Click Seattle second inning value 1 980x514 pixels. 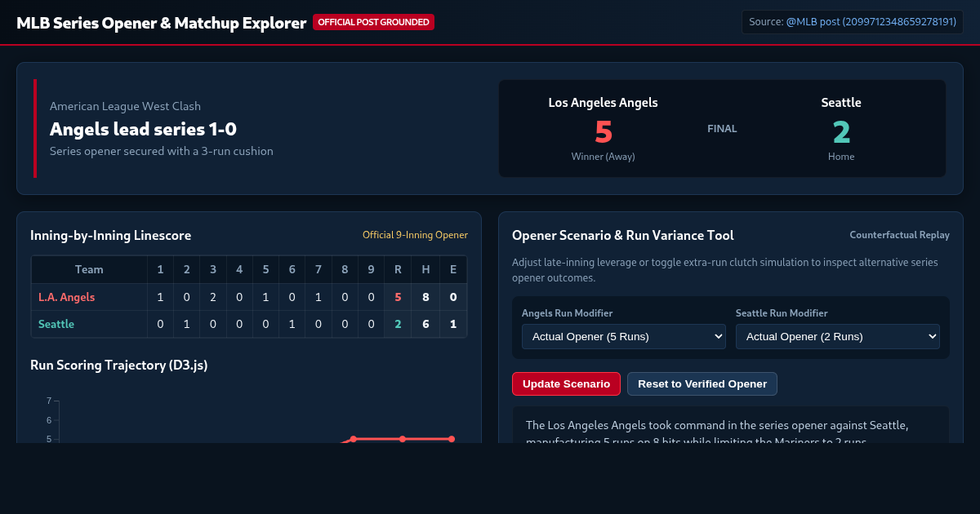click(x=186, y=324)
